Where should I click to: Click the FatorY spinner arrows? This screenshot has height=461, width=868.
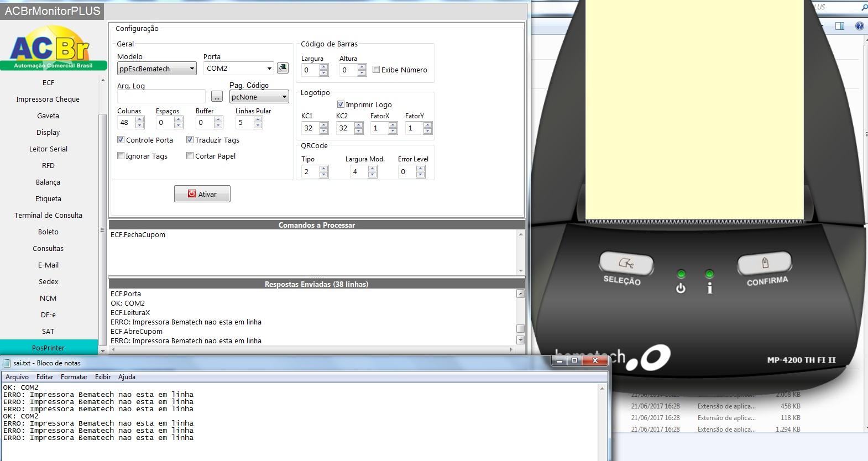pos(428,128)
